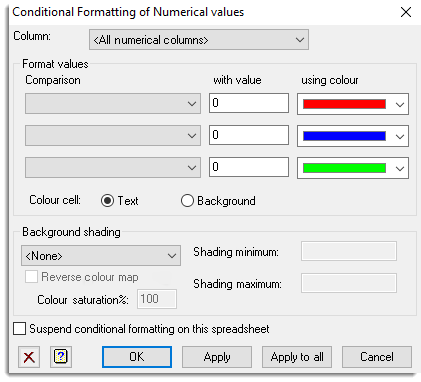Click the OK button
The width and height of the screenshot is (421, 382).
137,357
